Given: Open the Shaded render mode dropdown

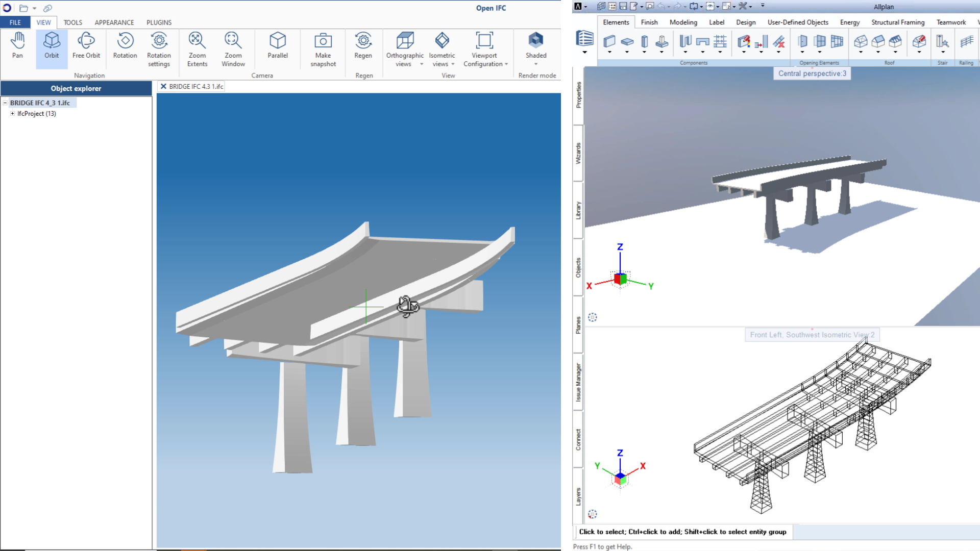Looking at the screenshot, I should tap(536, 64).
